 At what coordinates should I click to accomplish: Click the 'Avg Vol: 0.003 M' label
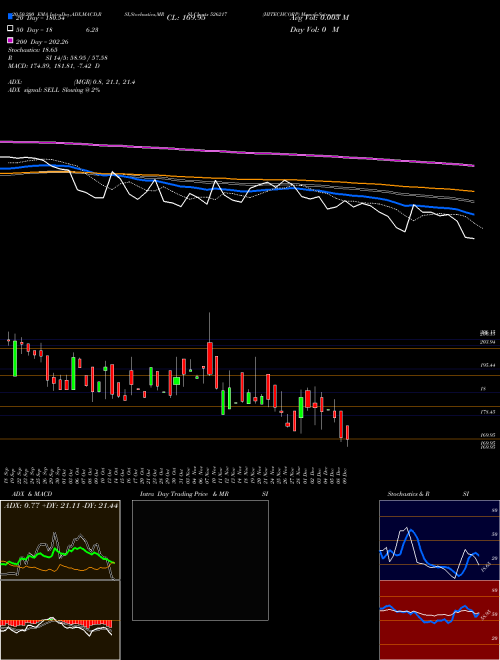(319, 18)
